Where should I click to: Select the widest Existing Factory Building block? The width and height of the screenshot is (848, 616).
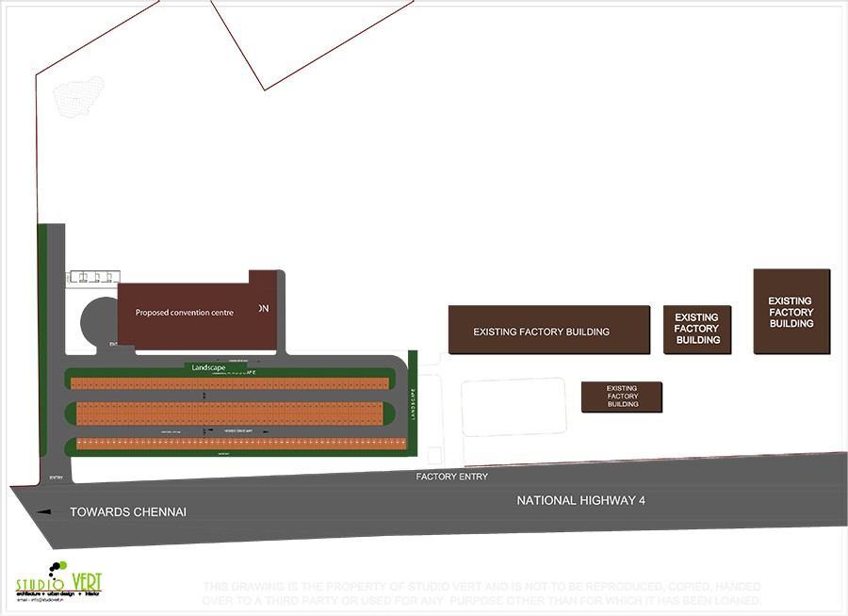coord(548,331)
